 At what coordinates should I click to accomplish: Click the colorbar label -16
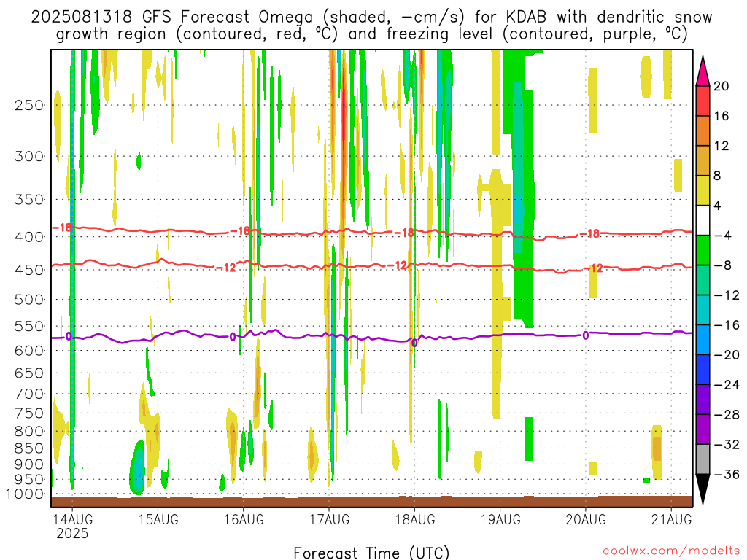[727, 325]
